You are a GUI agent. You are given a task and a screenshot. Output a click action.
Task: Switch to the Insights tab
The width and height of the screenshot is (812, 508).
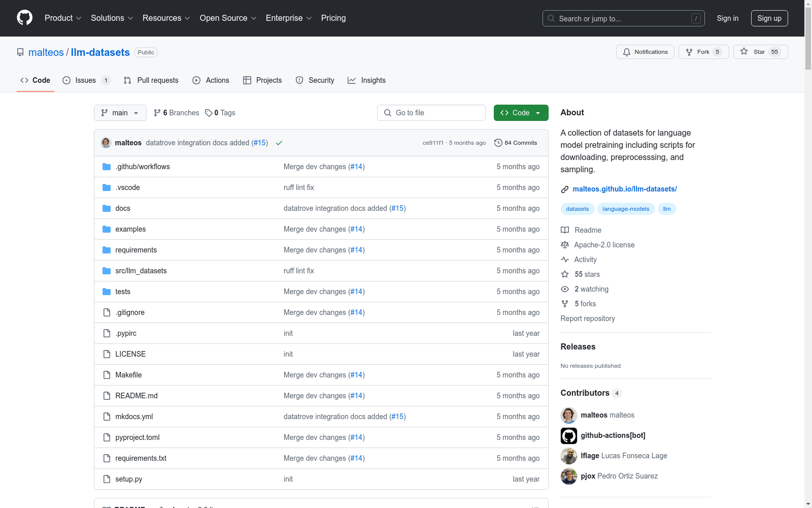point(366,80)
